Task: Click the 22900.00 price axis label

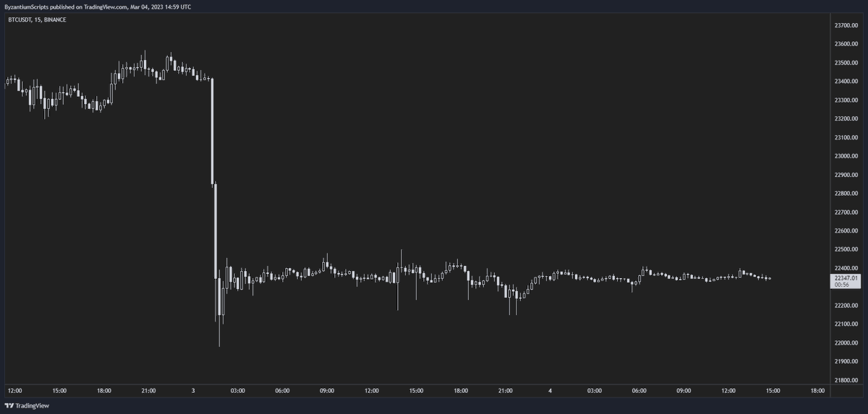Action: [846, 175]
